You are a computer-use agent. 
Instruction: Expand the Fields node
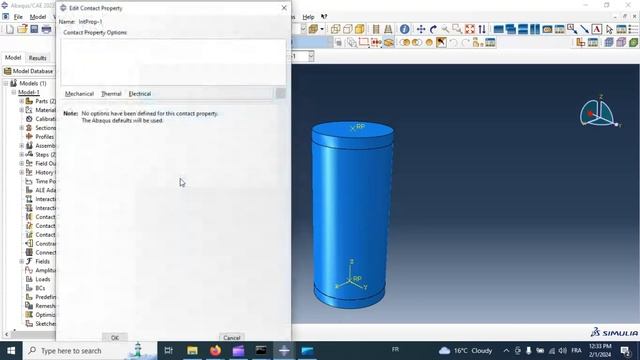[x=22, y=261]
